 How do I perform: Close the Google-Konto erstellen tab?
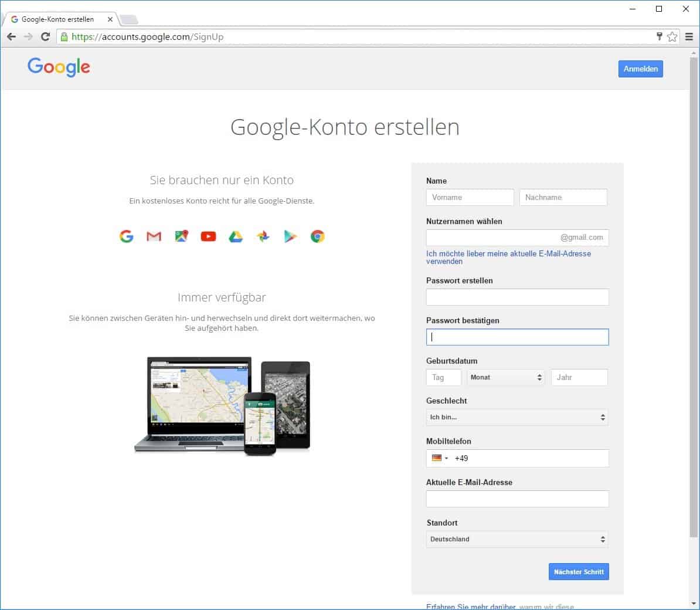point(110,19)
